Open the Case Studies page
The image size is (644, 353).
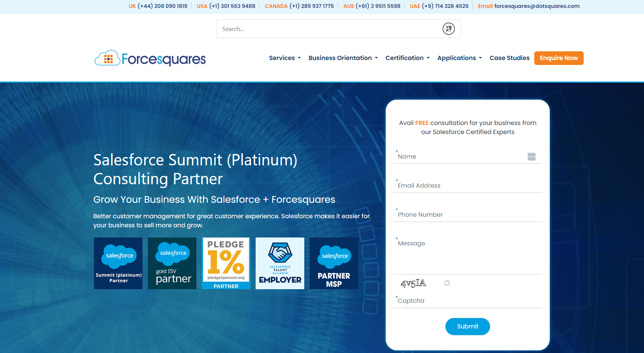tap(509, 58)
